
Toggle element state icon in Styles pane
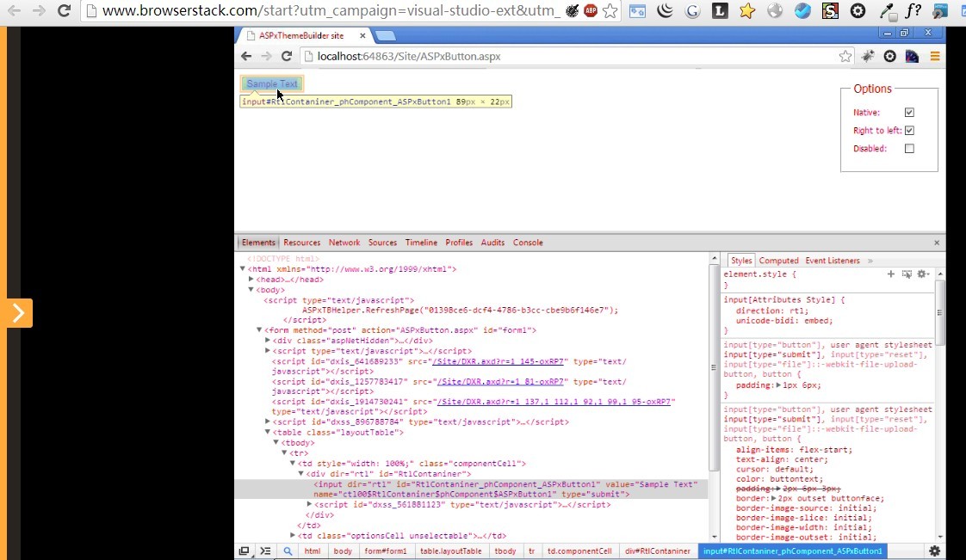tap(907, 274)
